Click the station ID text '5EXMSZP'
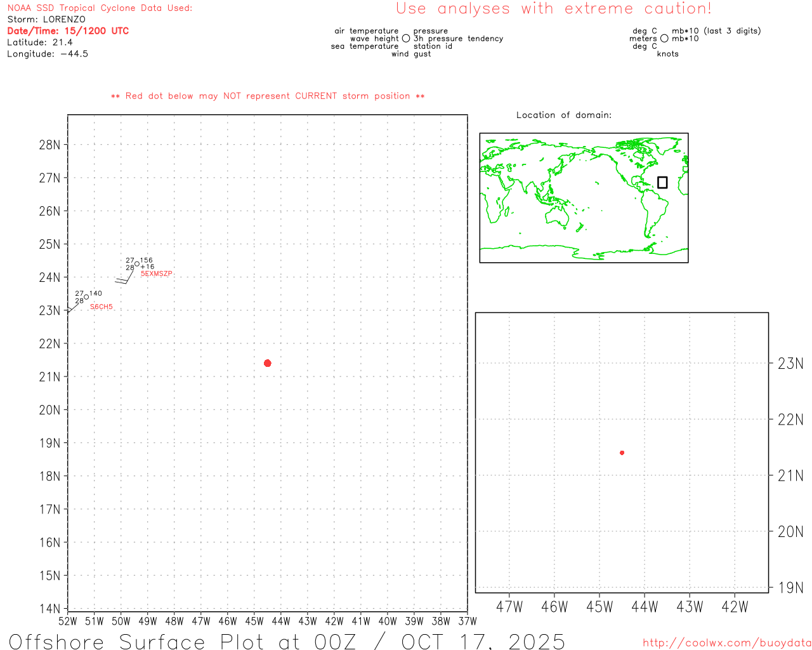The image size is (812, 650). click(156, 274)
